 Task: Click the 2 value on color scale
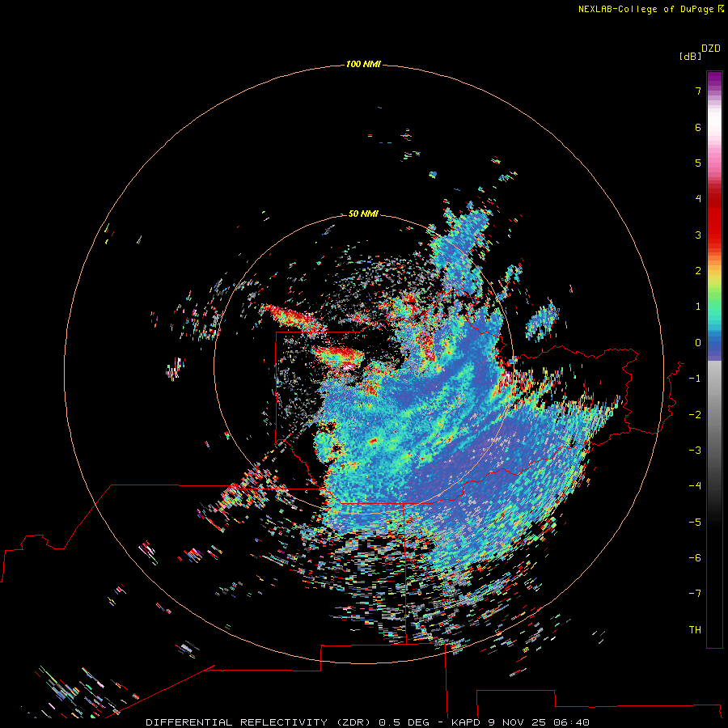[x=698, y=271]
